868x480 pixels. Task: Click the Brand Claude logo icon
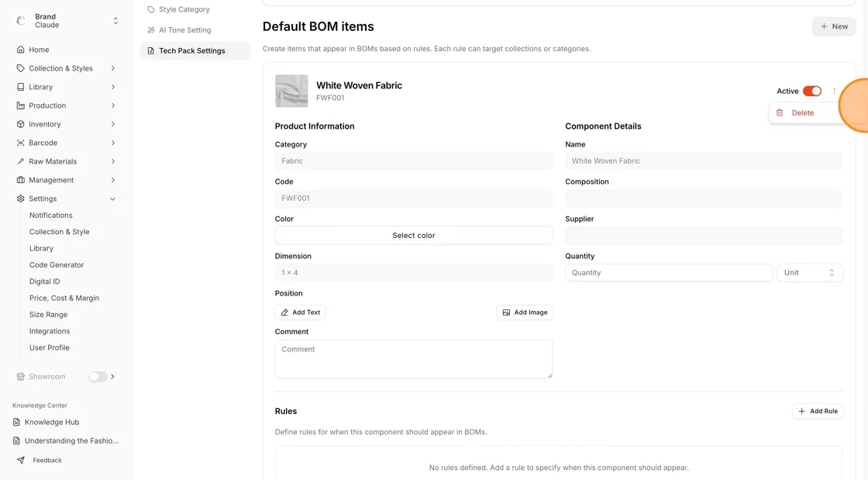pyautogui.click(x=20, y=20)
